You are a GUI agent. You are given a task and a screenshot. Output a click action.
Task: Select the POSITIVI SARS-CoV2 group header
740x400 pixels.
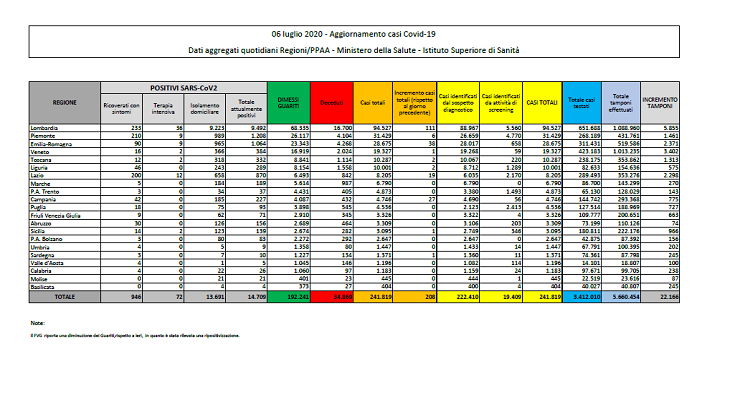pyautogui.click(x=183, y=89)
